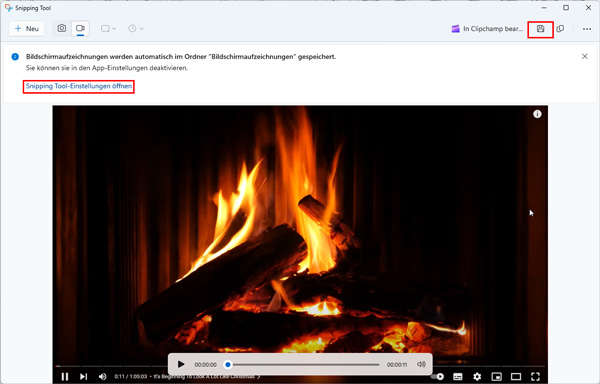Click the settings gear in recorded player

(477, 377)
